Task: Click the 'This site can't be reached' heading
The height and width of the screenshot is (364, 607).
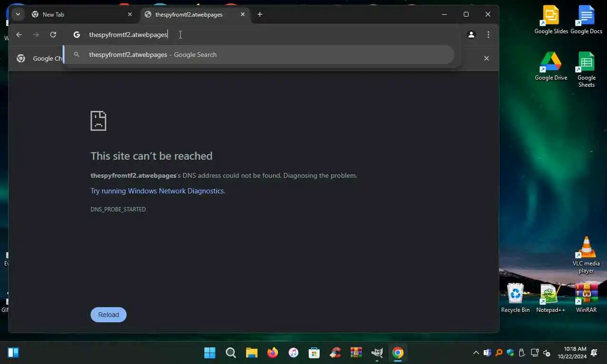Action: coord(151,156)
